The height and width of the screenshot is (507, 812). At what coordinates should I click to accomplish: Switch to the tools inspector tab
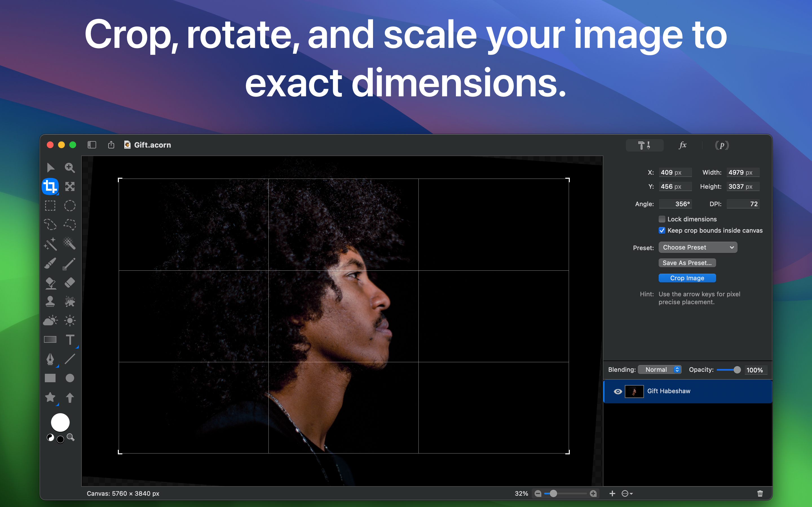tap(644, 145)
